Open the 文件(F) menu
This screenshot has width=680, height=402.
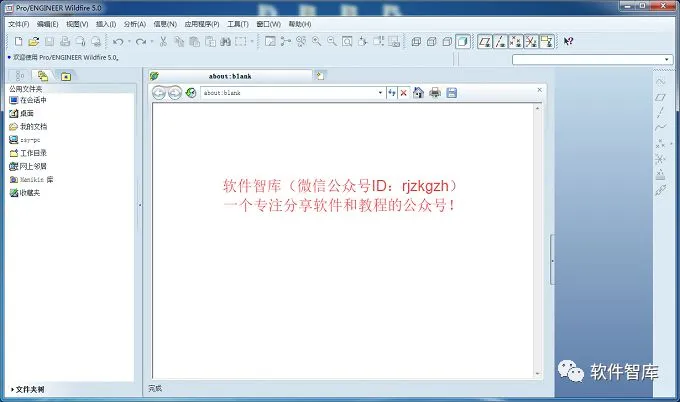coord(19,24)
